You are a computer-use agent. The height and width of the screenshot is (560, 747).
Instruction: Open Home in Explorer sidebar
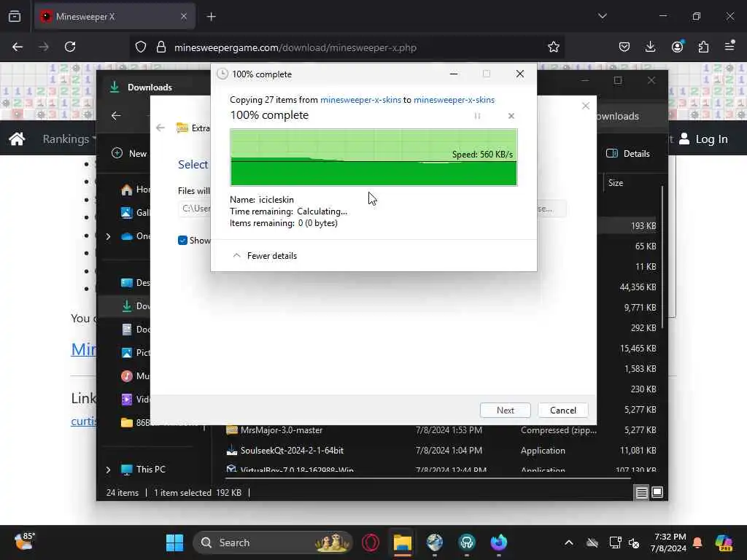(134, 190)
